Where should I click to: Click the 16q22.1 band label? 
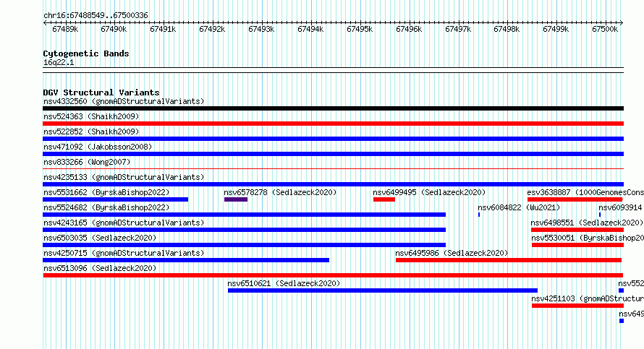coord(59,62)
